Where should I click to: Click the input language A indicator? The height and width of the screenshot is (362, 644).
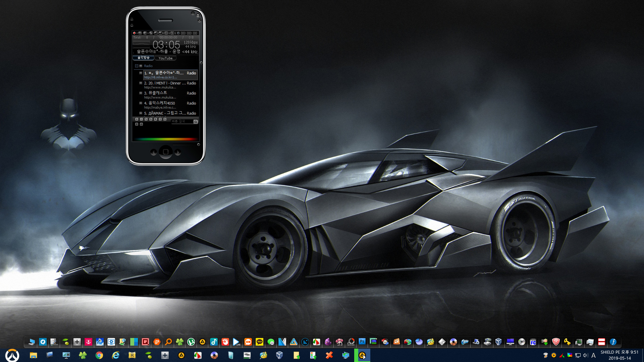(593, 355)
